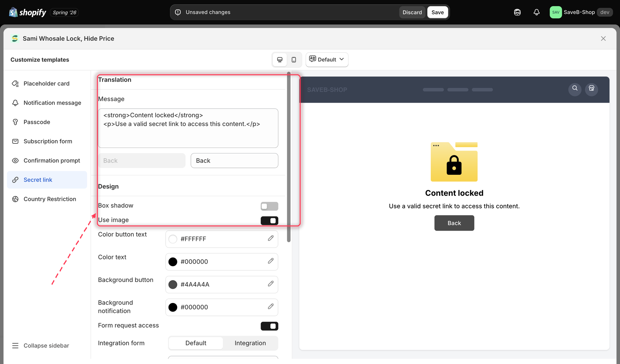Open Subscription form section

(47, 141)
